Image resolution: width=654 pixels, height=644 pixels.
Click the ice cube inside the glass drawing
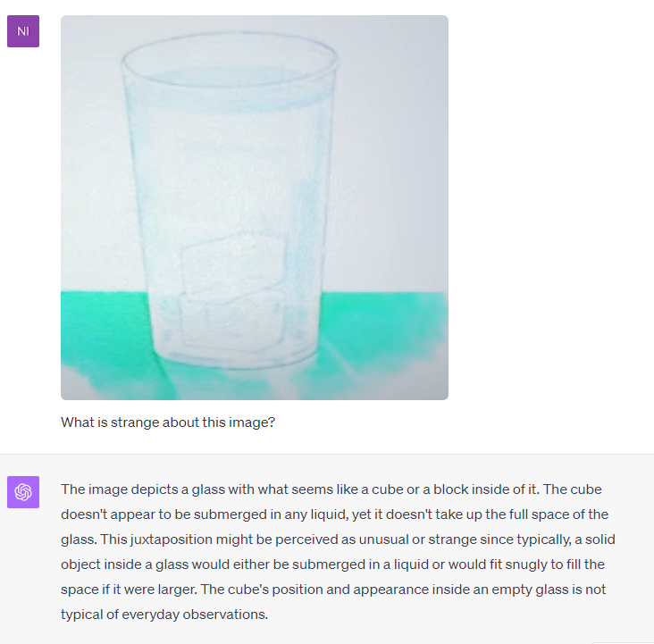pos(233,292)
